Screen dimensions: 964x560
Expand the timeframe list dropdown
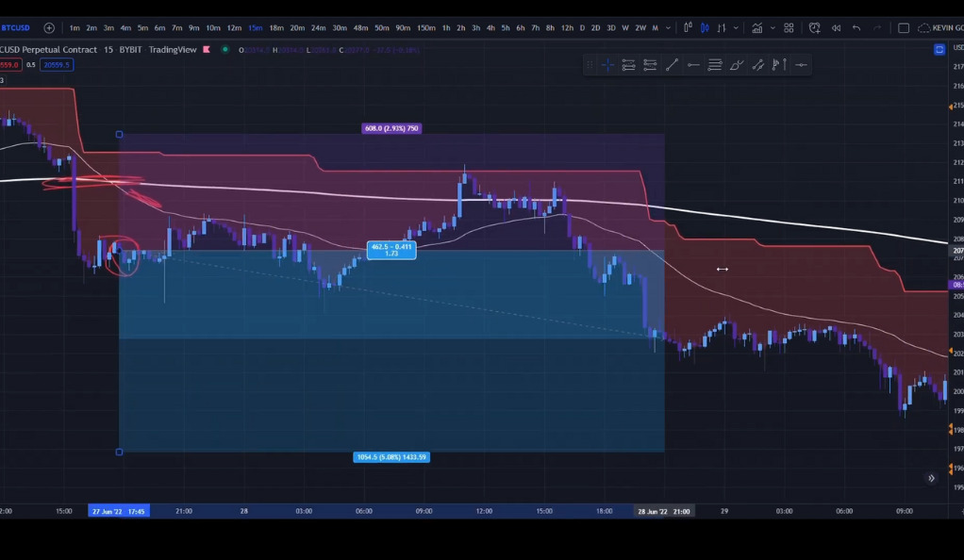click(x=668, y=27)
